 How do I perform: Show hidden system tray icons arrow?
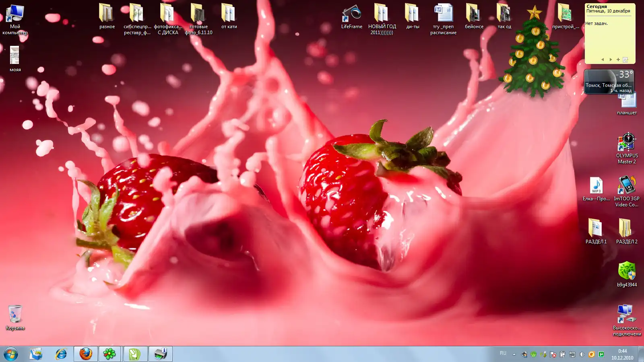point(514,354)
